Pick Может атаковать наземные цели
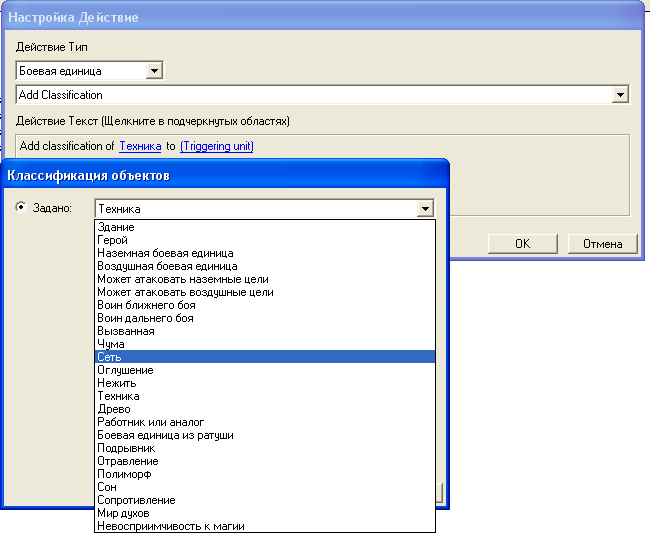 pos(265,279)
